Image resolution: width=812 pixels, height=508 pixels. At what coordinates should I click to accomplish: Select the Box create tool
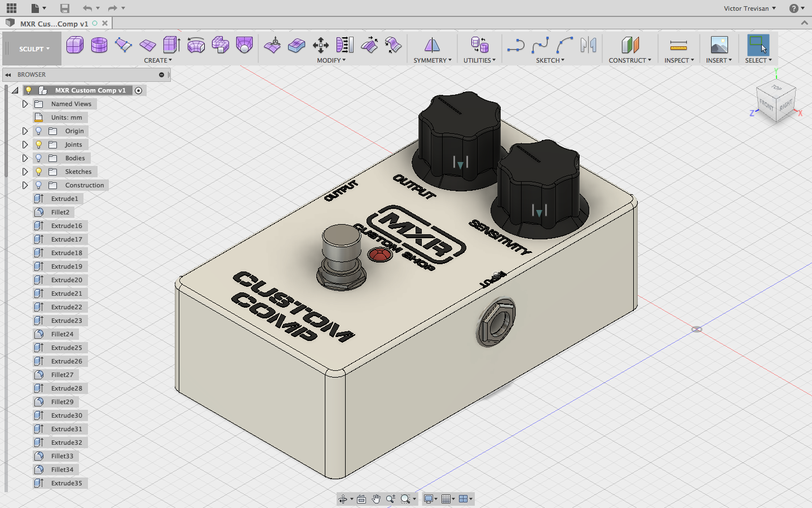click(x=75, y=45)
